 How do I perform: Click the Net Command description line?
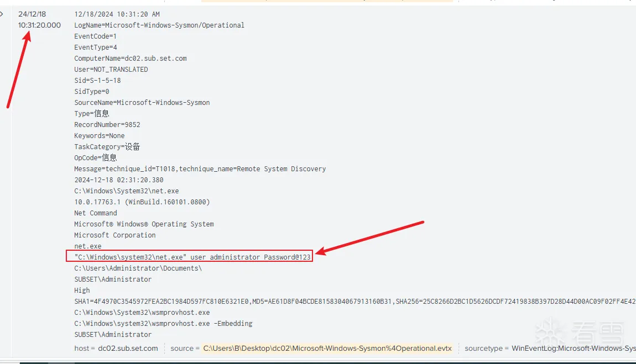point(95,213)
